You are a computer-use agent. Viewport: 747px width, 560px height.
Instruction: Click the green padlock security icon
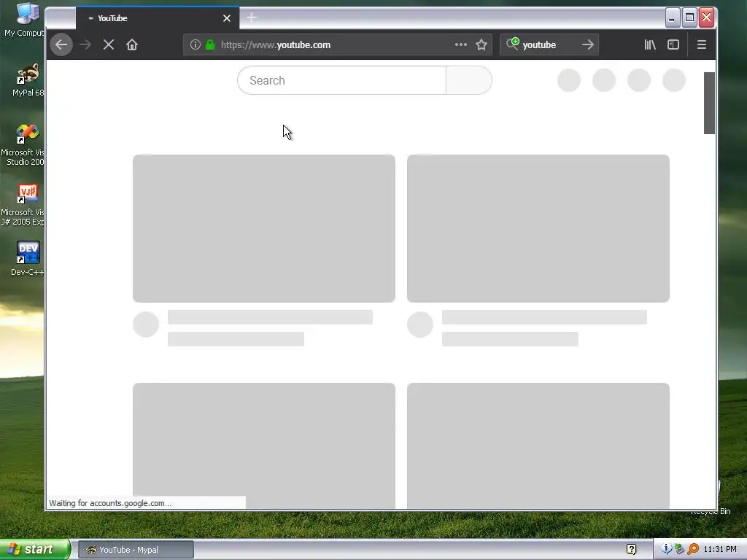pyautogui.click(x=210, y=44)
